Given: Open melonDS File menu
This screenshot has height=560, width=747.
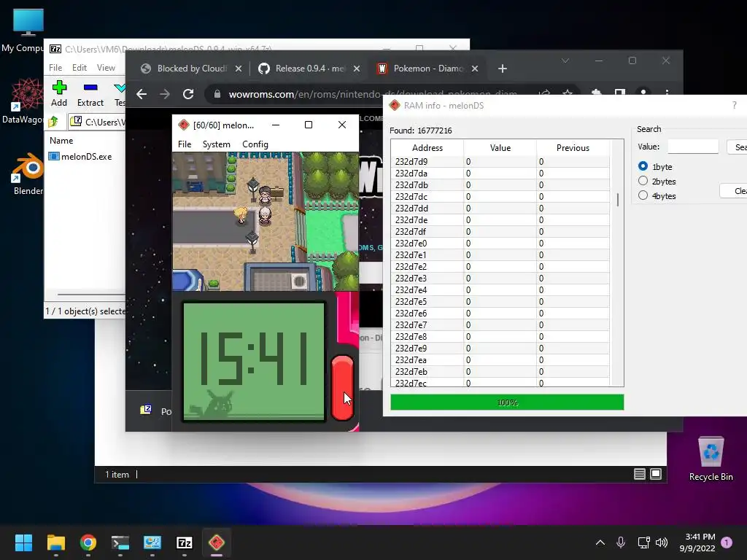Looking at the screenshot, I should [x=185, y=144].
